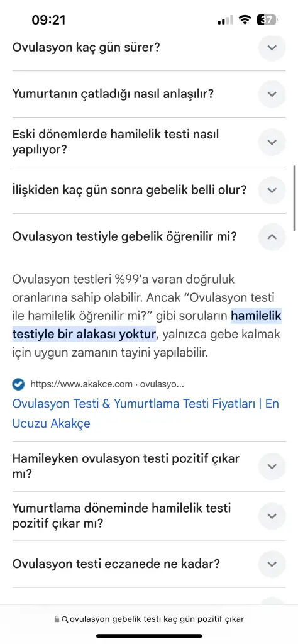Tap the 09:21 clock in status bar
This screenshot has width=298, height=644.
point(48,19)
